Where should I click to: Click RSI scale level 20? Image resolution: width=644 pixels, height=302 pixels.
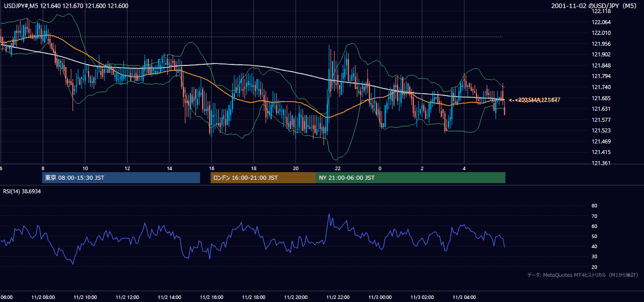(x=594, y=267)
